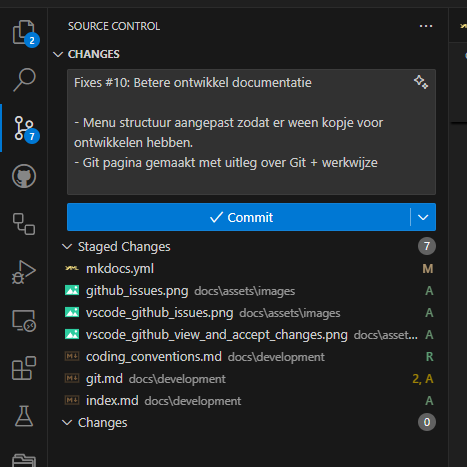Viewport: 467px width, 467px height.
Task: Open staged file vscode_github_view_and_accept_changes.png
Action: pos(217,335)
